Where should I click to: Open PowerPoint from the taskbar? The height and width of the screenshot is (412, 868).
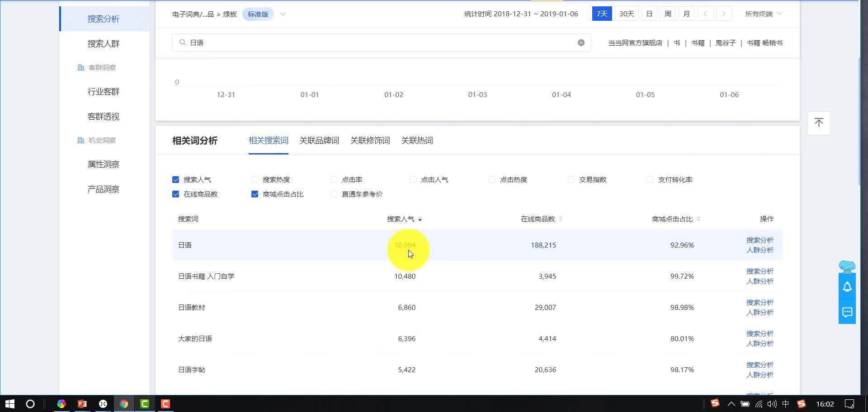click(x=82, y=404)
